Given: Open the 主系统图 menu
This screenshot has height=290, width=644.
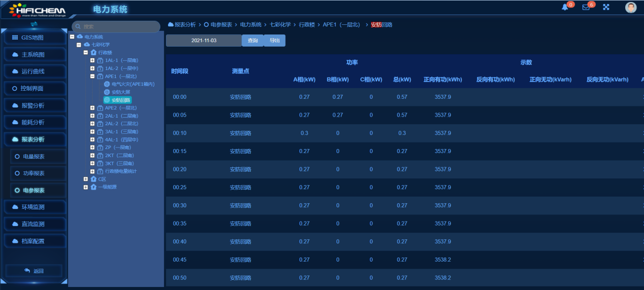Looking at the screenshot, I should (35, 55).
